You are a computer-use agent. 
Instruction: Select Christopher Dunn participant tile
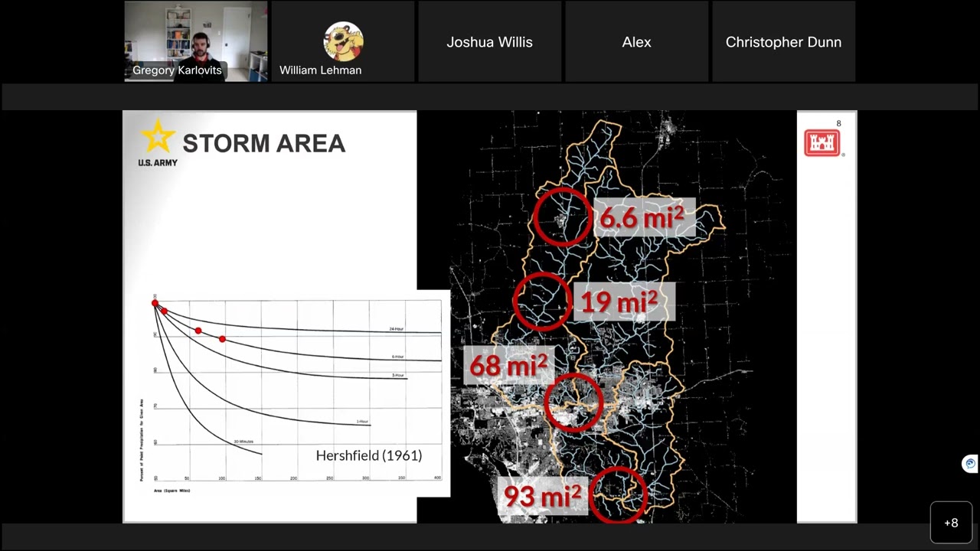(x=784, y=41)
